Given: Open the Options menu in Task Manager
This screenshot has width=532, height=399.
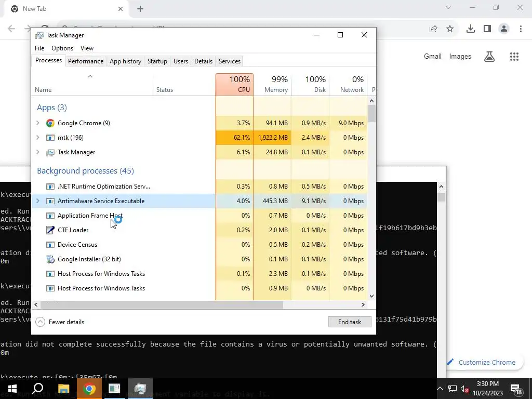Looking at the screenshot, I should pos(62,48).
